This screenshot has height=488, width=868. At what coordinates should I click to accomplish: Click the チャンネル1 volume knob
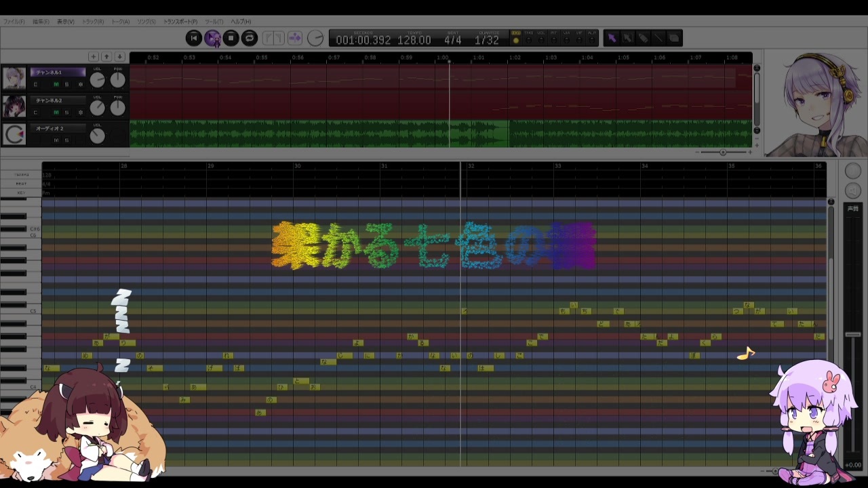click(98, 81)
